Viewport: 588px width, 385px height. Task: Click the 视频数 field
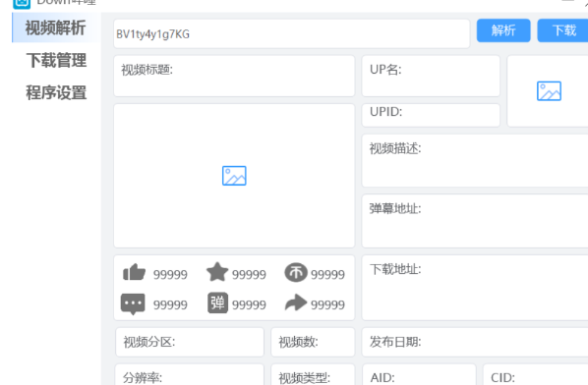click(313, 343)
